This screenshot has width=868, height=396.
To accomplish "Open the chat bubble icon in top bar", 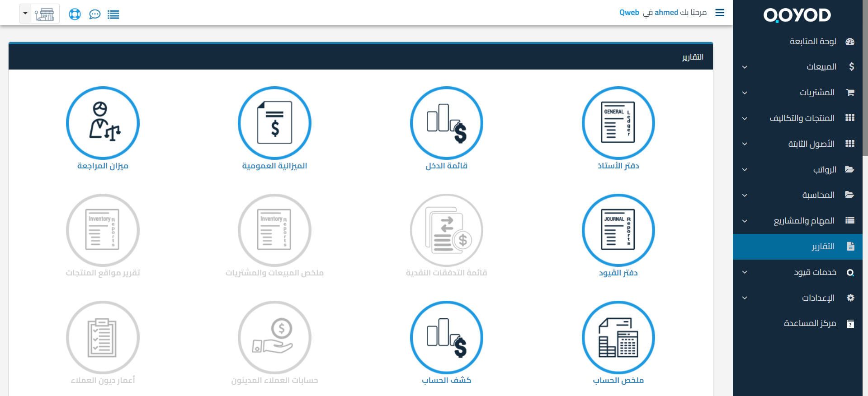I will coord(94,14).
